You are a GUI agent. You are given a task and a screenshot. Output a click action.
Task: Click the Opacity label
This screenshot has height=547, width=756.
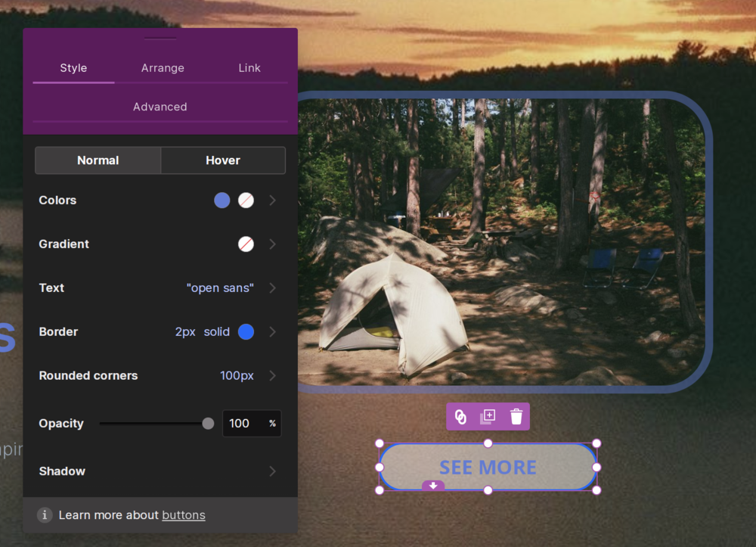click(61, 424)
